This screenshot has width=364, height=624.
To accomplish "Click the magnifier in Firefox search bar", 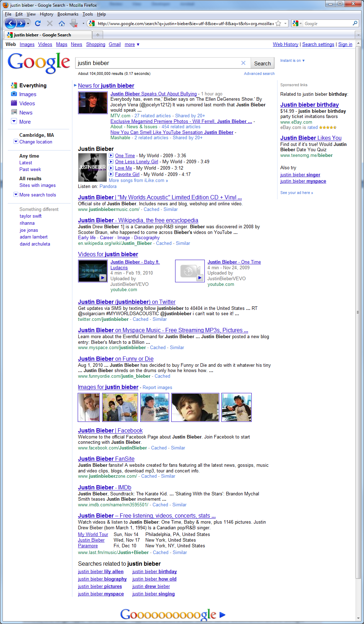I will tap(355, 23).
